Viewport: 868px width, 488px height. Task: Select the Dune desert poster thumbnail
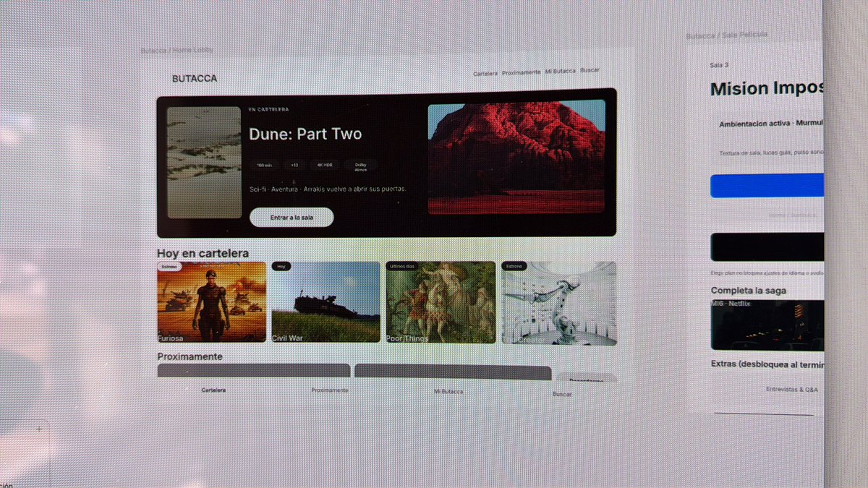pyautogui.click(x=204, y=163)
